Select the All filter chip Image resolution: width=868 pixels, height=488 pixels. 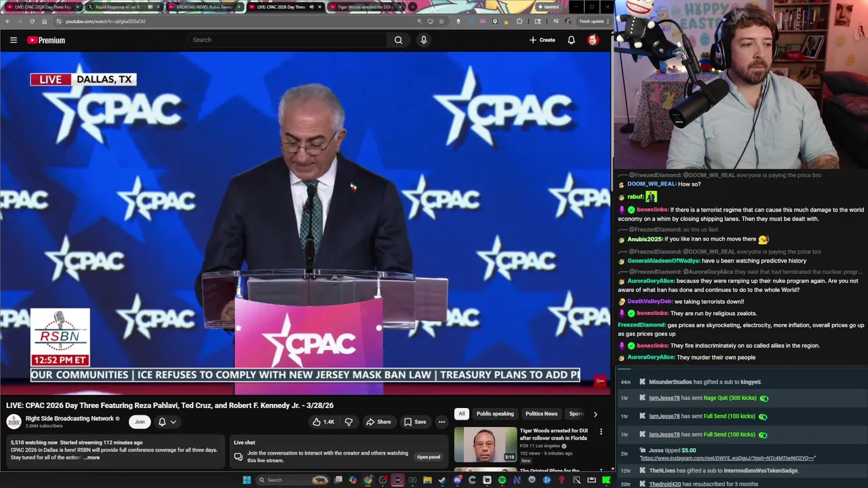coord(462,413)
